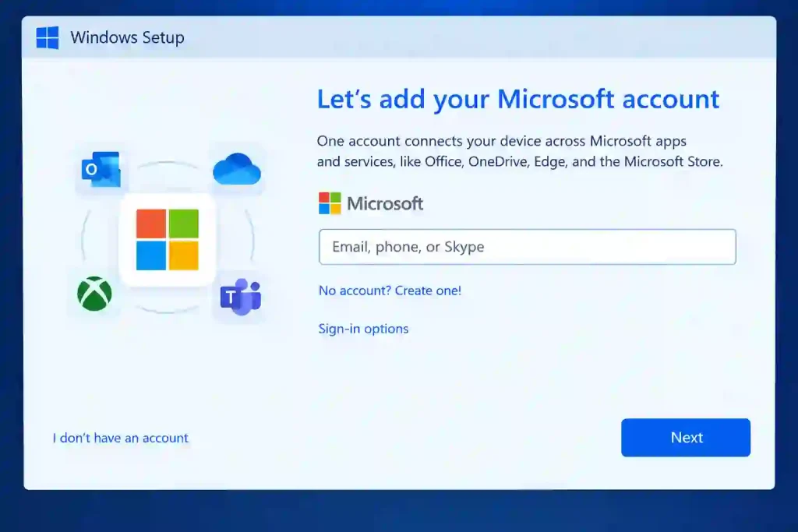Image resolution: width=798 pixels, height=532 pixels.
Task: Click the OneDrive cloud icon
Action: point(237,169)
